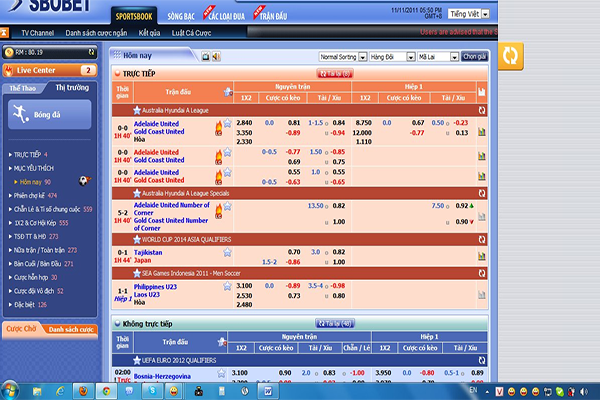The width and height of the screenshot is (600, 400).
Task: Refresh the WORLD CUP 2014 ASIA QUALIFIERS section
Action: [x=482, y=240]
